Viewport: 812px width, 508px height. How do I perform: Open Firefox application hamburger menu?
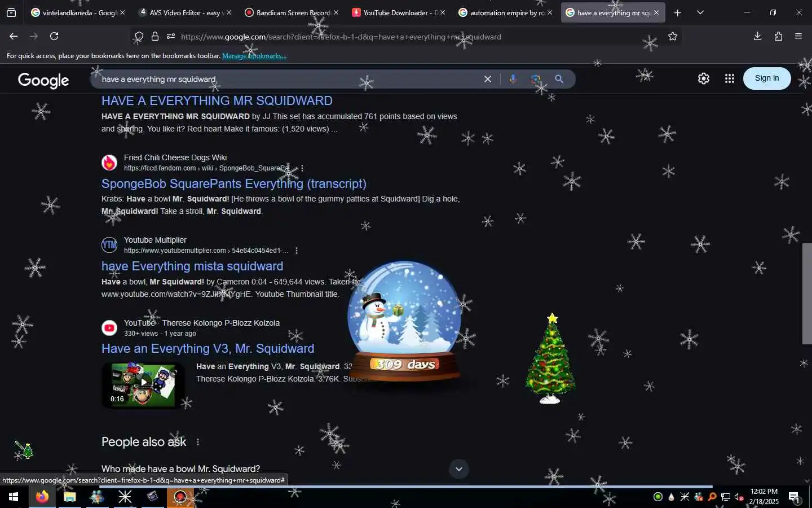pyautogui.click(x=798, y=37)
